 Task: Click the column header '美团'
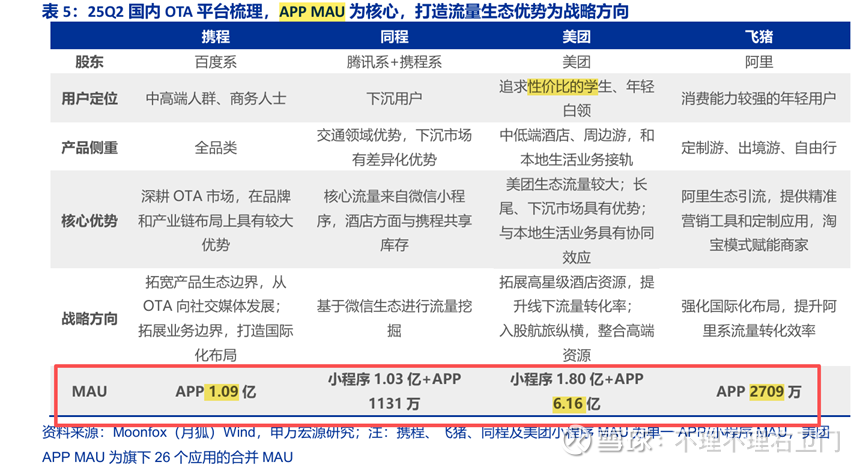[576, 36]
